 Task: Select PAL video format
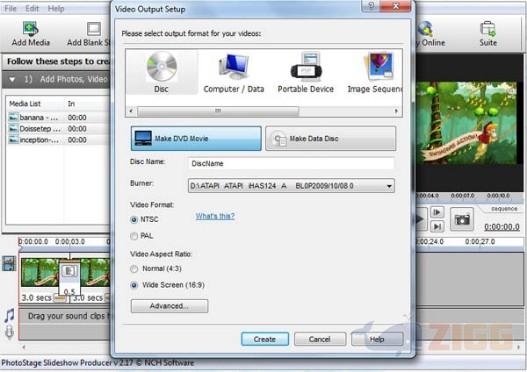(134, 236)
